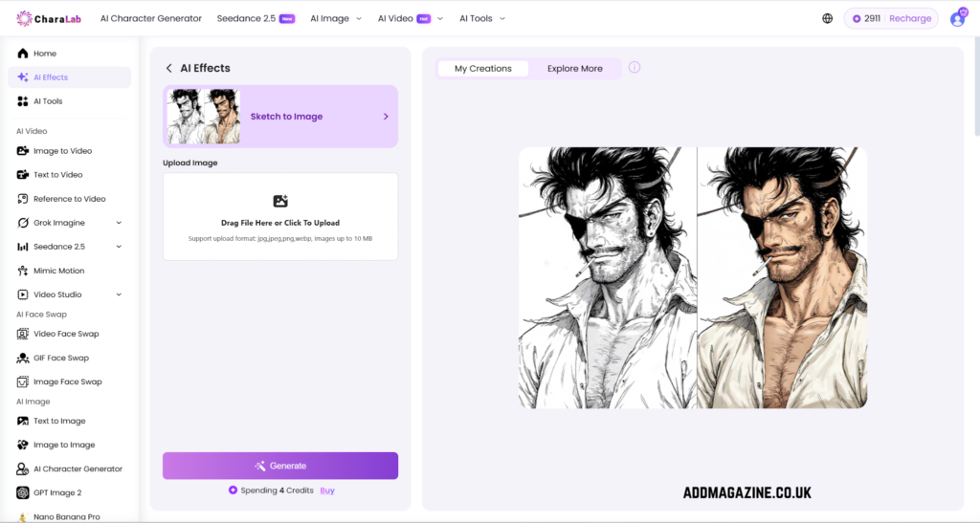Switch to the Explore More tab
980x523 pixels.
pos(575,69)
